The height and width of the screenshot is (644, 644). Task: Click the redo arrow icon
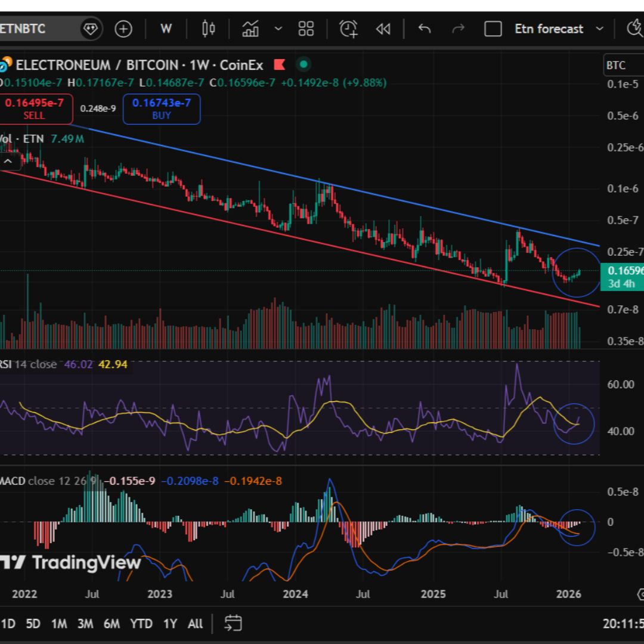click(458, 29)
